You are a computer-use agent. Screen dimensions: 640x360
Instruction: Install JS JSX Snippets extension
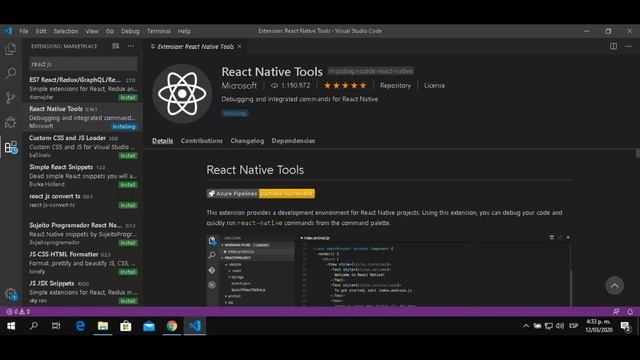(x=128, y=301)
